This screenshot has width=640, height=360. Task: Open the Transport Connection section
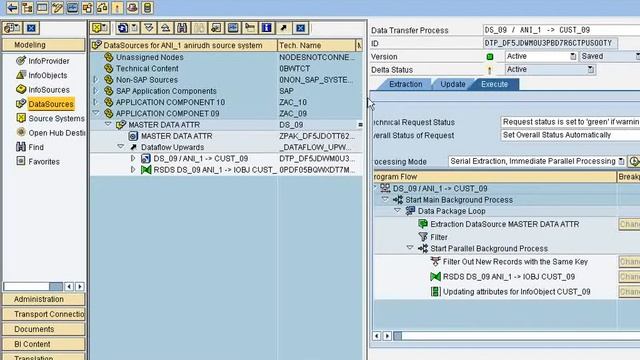[44, 314]
